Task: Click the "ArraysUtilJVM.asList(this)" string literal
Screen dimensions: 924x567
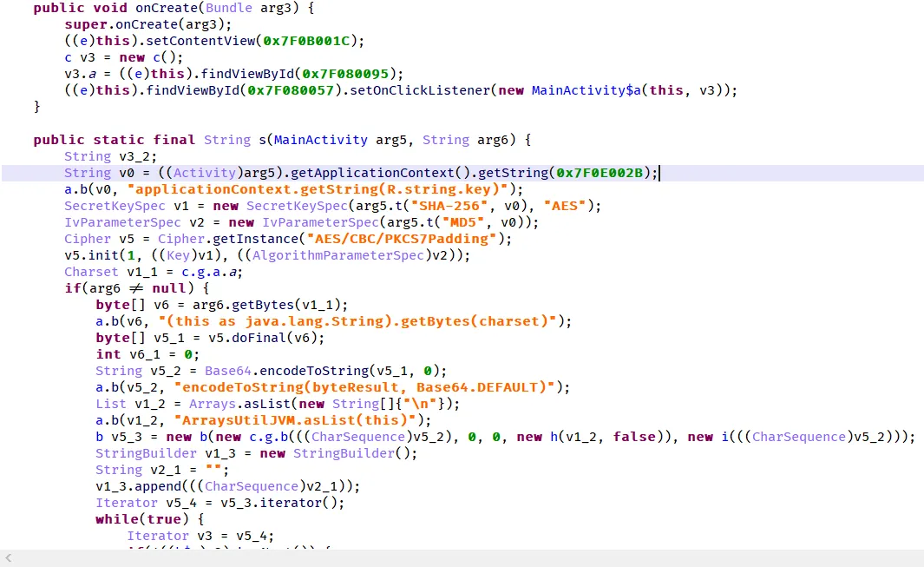Action: pyautogui.click(x=295, y=420)
